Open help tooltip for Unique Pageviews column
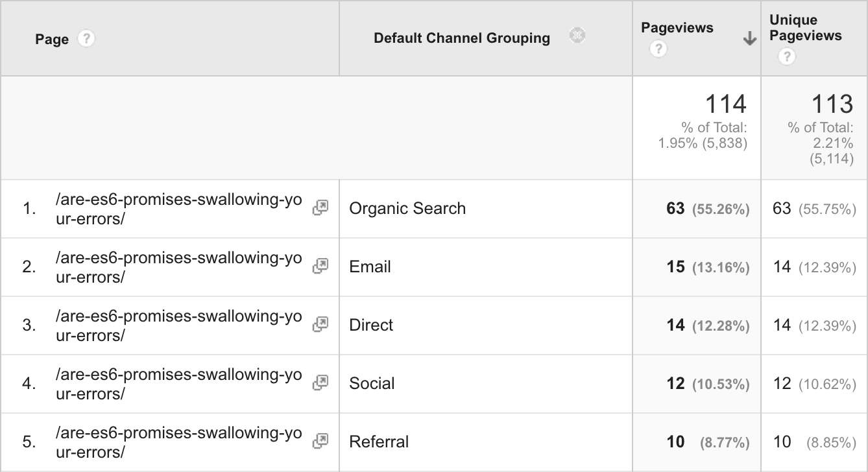 786,57
